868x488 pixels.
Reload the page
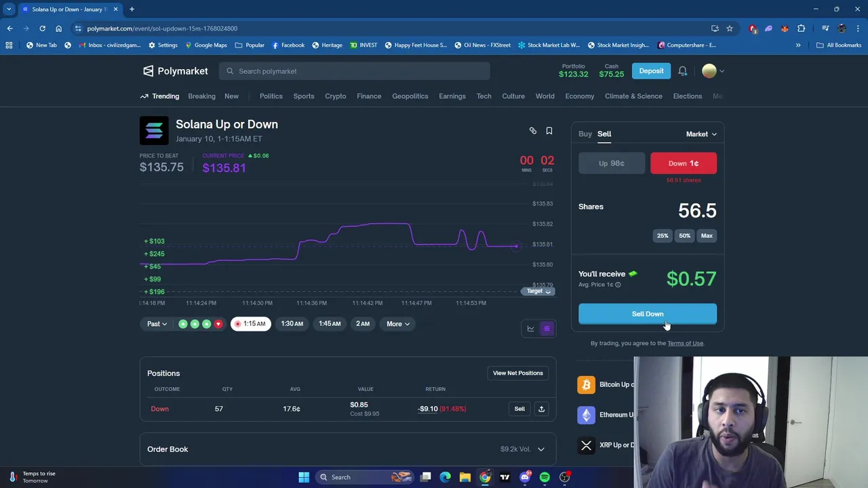(42, 28)
